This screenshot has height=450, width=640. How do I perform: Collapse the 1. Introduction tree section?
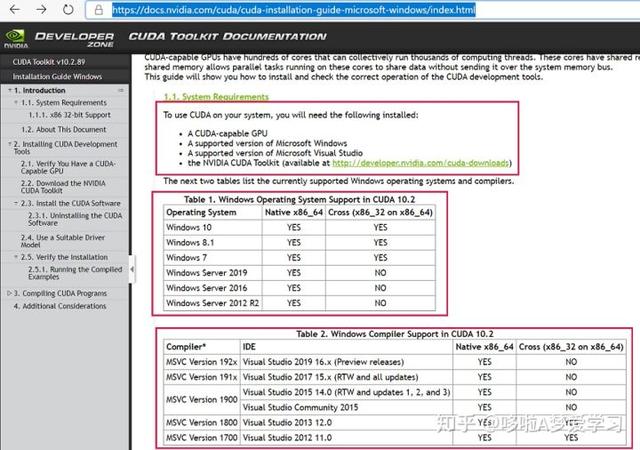(10, 90)
